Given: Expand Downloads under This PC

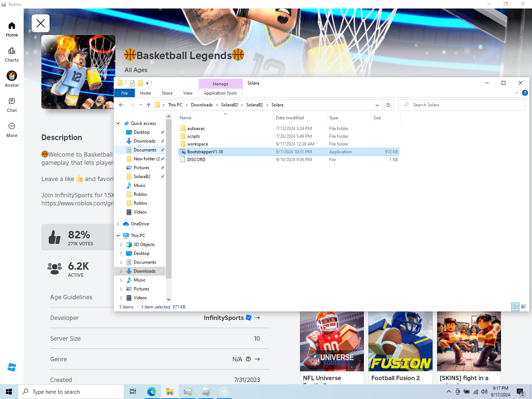Looking at the screenshot, I should tap(121, 271).
